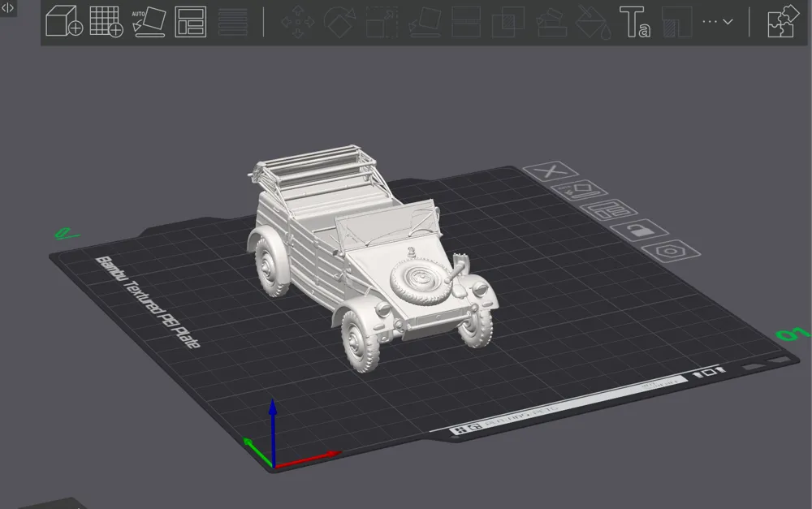
Task: Click the collapse sidebar arrows icon
Action: [8, 8]
